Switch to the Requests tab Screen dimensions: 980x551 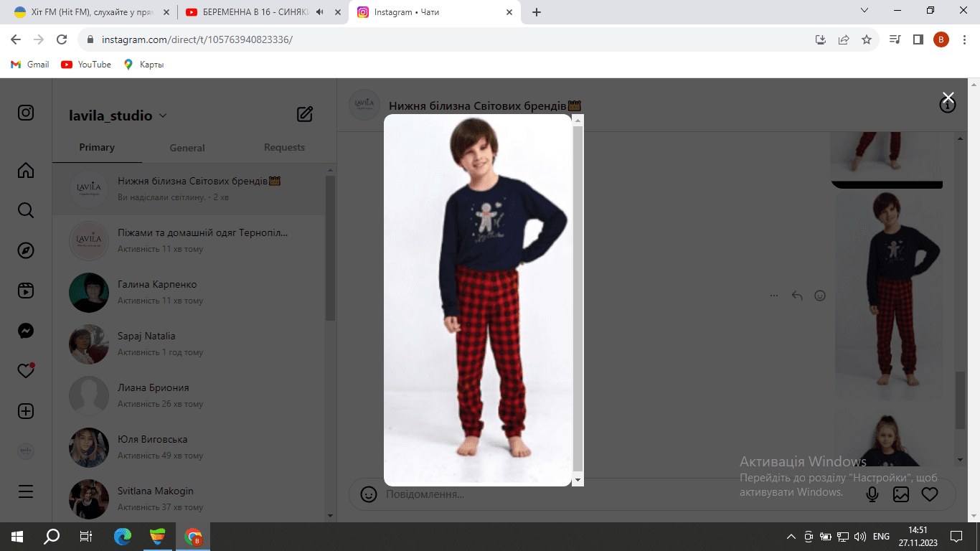[284, 147]
